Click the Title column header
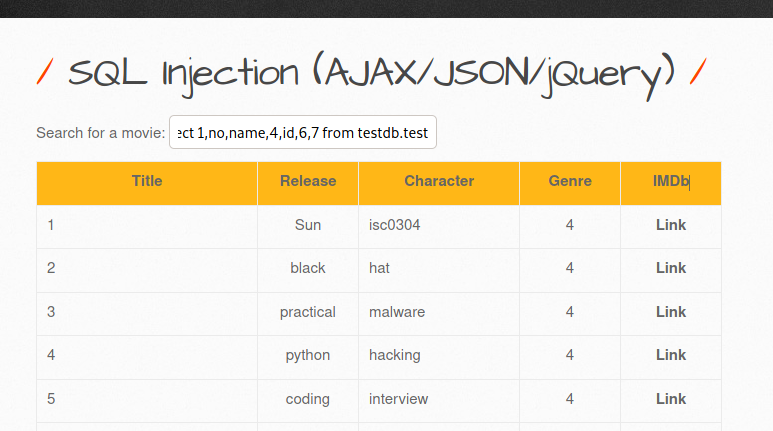The image size is (773, 431). (147, 183)
